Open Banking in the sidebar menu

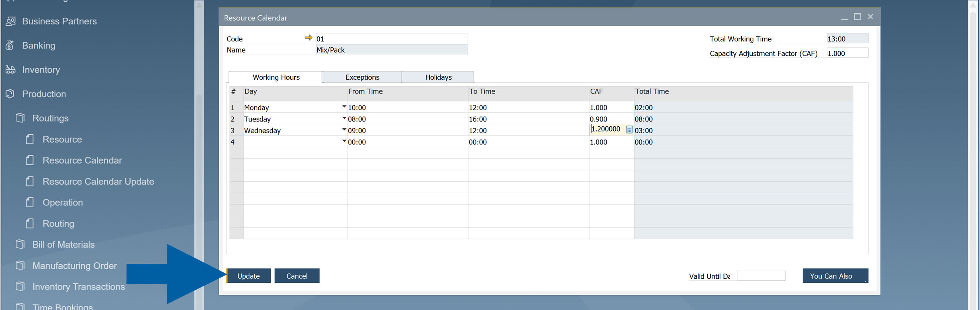[39, 45]
